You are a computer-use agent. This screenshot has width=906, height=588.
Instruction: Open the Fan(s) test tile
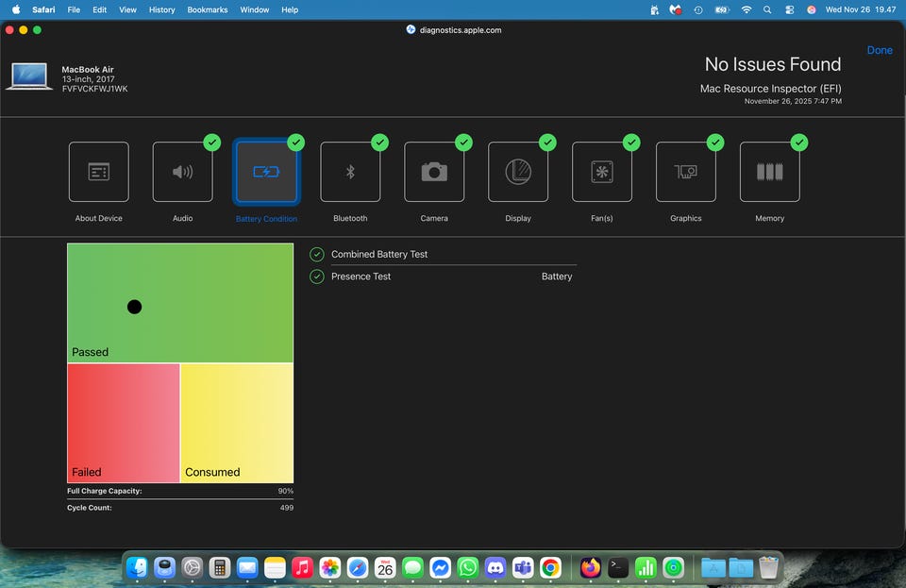pyautogui.click(x=602, y=172)
